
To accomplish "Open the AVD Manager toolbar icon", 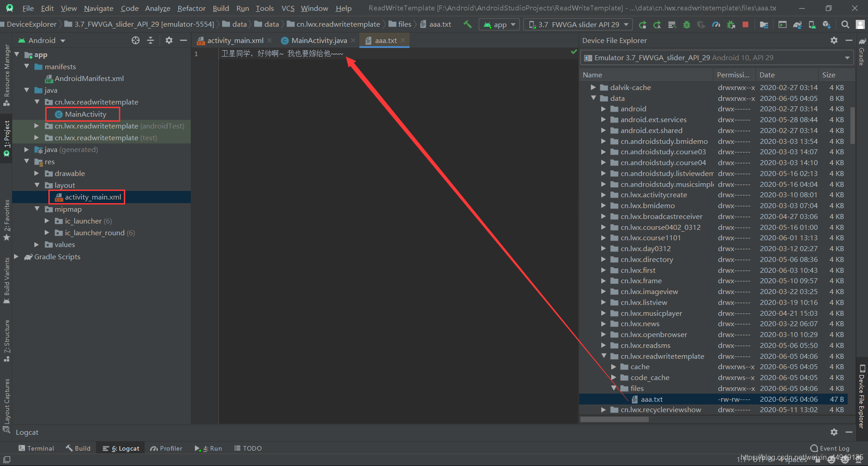I will (782, 24).
